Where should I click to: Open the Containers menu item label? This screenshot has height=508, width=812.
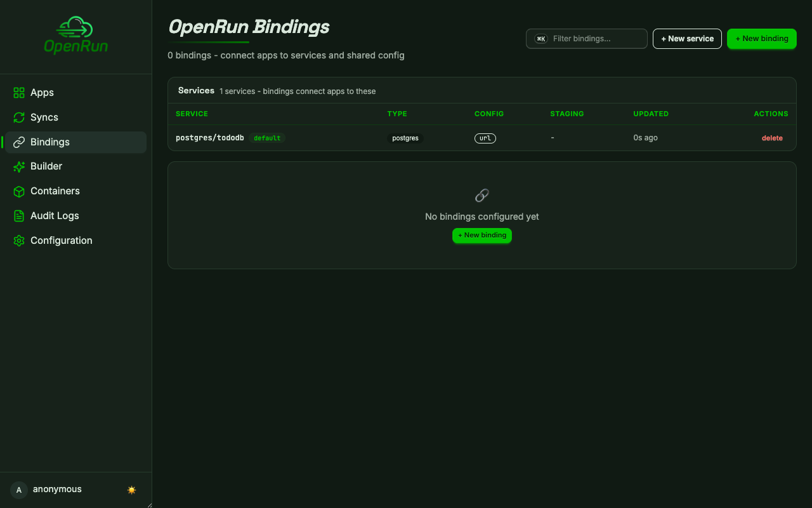click(x=55, y=191)
